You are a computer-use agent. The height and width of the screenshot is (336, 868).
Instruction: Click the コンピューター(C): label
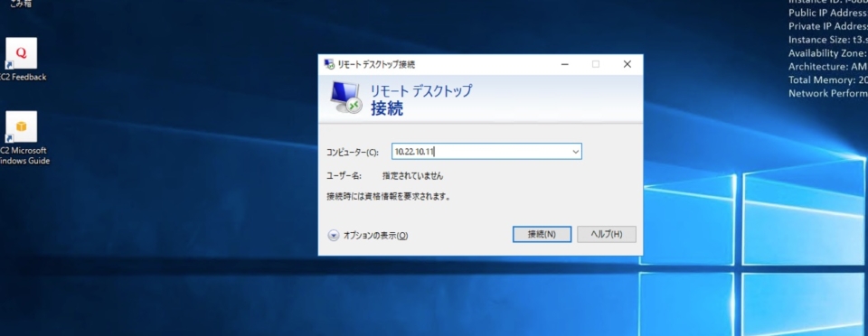coord(353,152)
